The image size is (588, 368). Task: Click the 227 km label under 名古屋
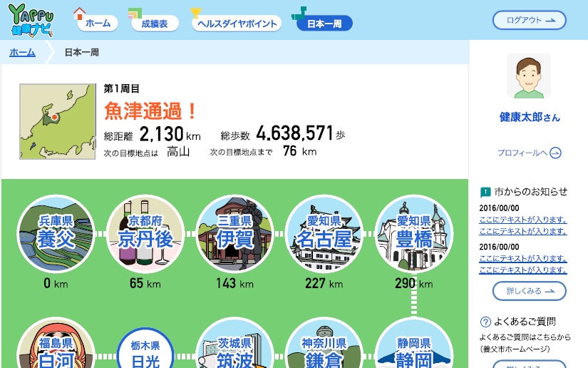point(324,283)
